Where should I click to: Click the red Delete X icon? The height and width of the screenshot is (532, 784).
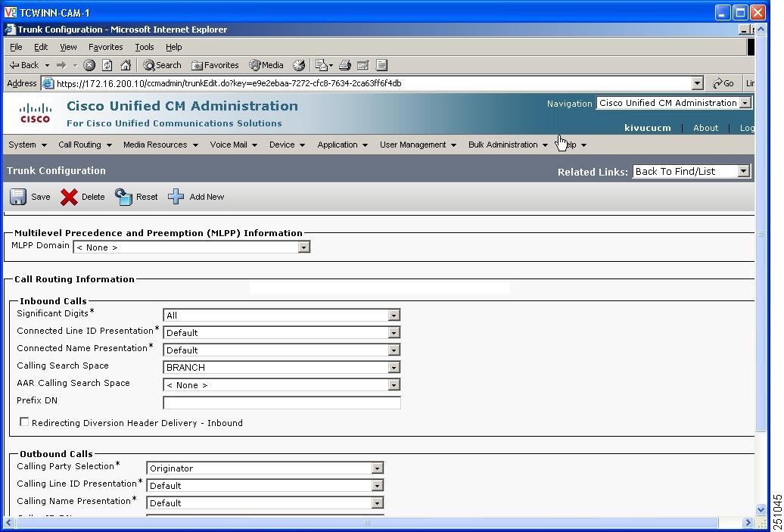[69, 197]
